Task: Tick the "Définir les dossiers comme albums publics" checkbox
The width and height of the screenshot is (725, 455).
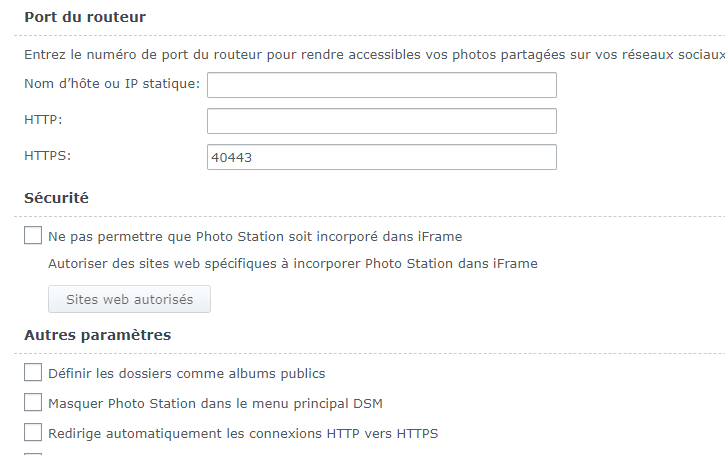Action: click(33, 373)
